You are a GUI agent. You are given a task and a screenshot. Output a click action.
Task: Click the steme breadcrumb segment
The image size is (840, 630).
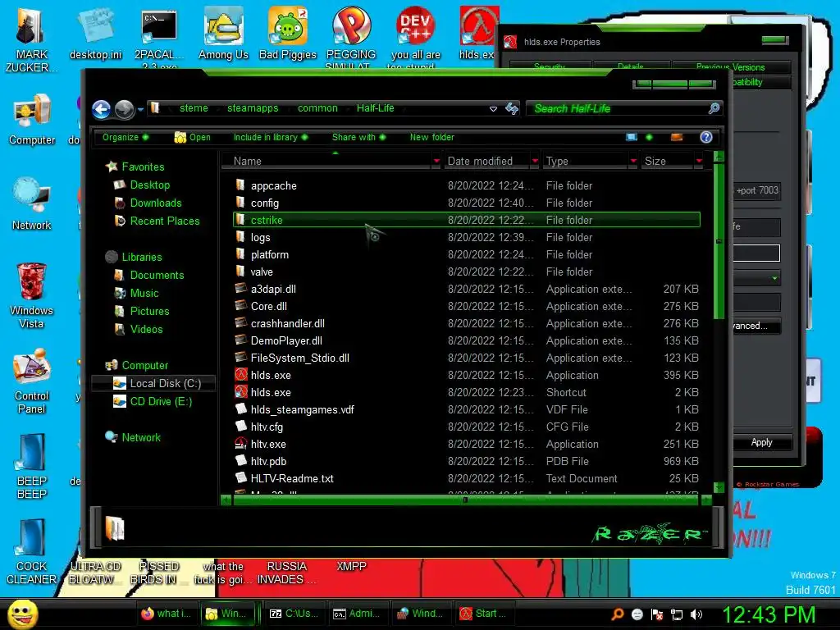pyautogui.click(x=194, y=108)
